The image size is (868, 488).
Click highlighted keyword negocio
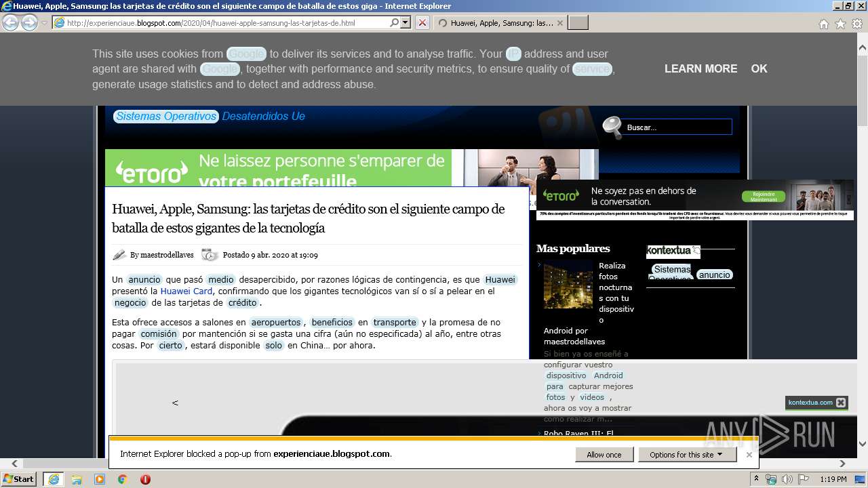tap(130, 302)
